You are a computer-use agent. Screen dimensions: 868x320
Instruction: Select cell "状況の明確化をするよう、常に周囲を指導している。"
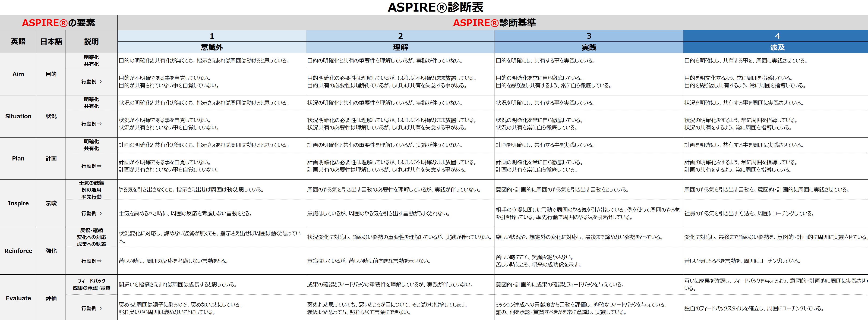(776, 124)
